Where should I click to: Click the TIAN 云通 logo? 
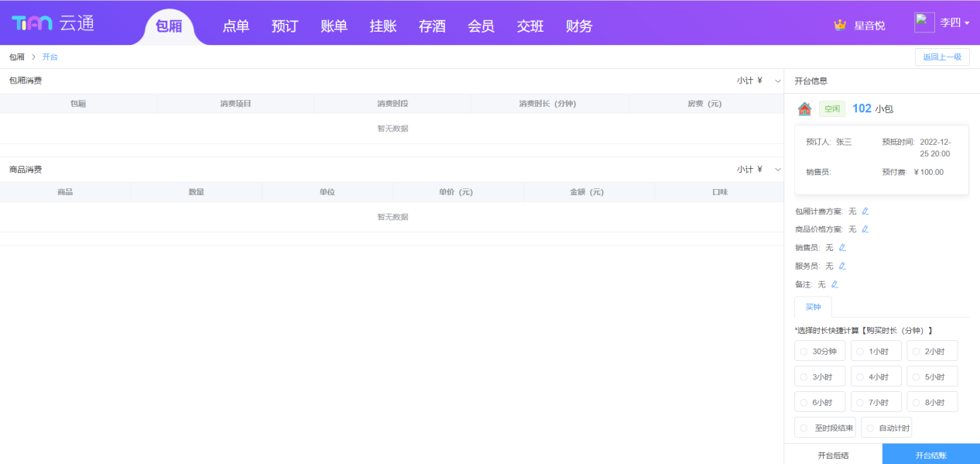tap(53, 23)
